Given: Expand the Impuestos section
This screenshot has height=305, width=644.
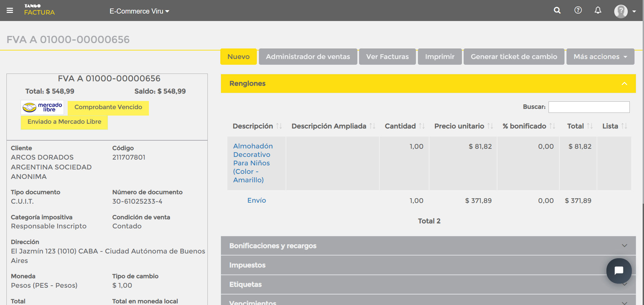Looking at the screenshot, I should 428,265.
